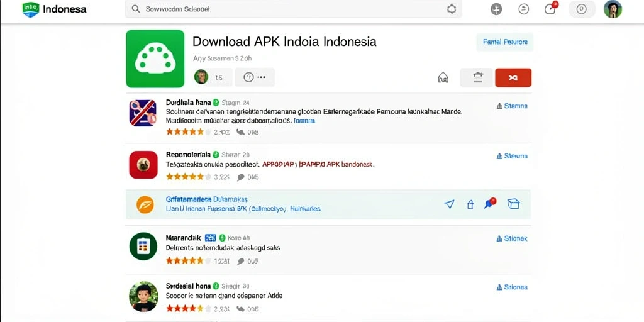Click the blue badge next to Mrarandak
The image size is (644, 322).
[210, 238]
